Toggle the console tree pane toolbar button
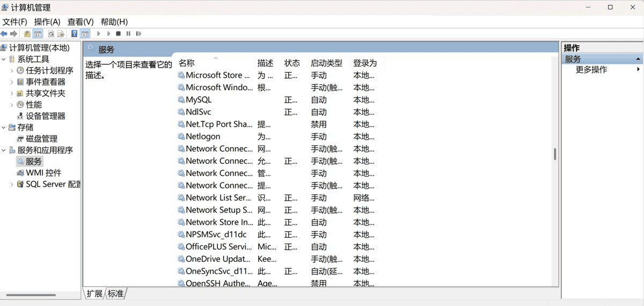This screenshot has height=306, width=644. tap(38, 34)
